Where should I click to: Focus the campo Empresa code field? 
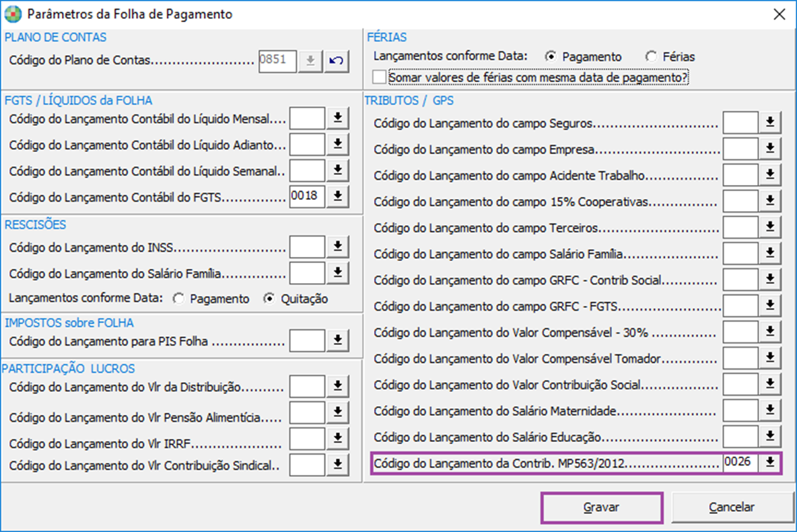(740, 149)
